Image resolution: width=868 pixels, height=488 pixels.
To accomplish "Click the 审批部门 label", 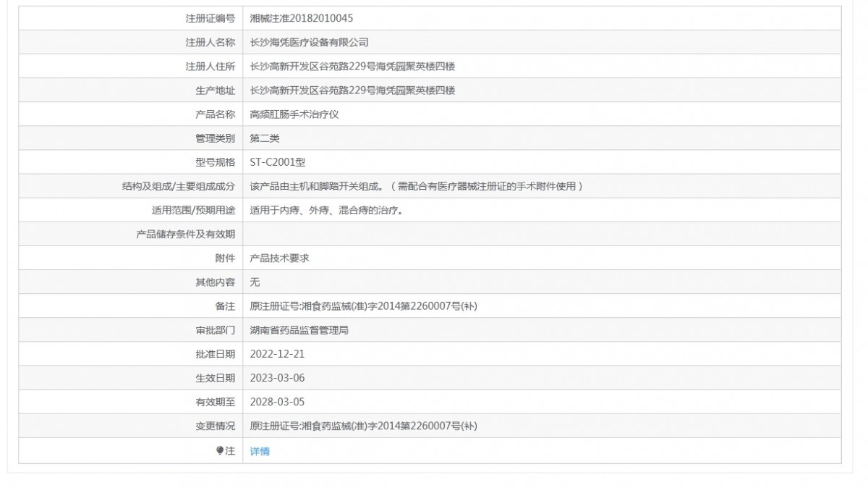I will [216, 329].
